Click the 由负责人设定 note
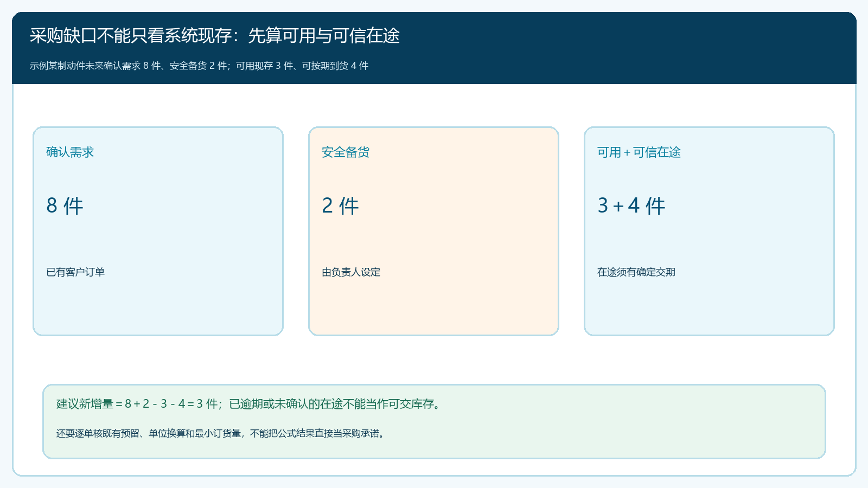 pyautogui.click(x=351, y=272)
